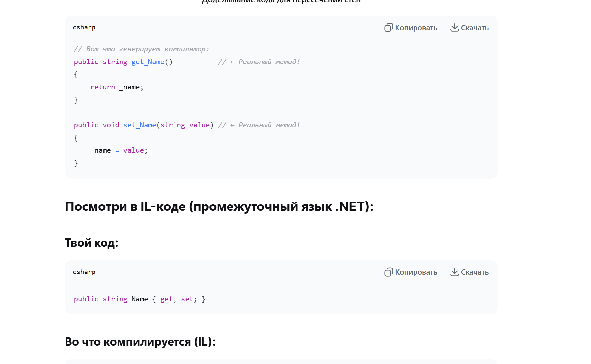Click the "return _name;" code line
The width and height of the screenshot is (591, 364).
117,87
